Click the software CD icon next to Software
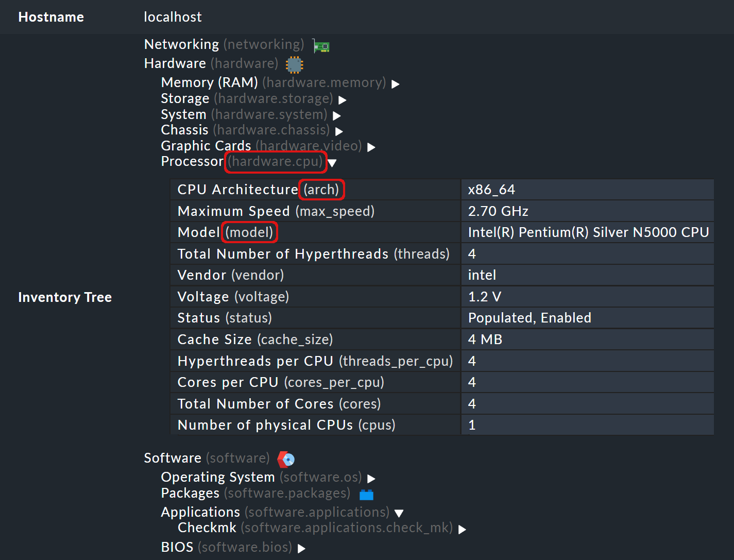This screenshot has height=560, width=734. point(286,459)
